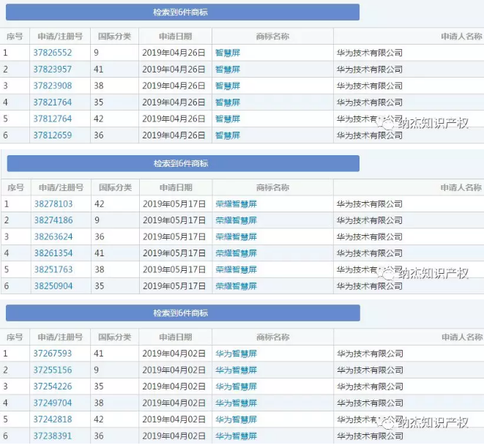Click 荣耀智慧屏 name in row 38263624
The height and width of the screenshot is (448, 484).
[x=236, y=237]
